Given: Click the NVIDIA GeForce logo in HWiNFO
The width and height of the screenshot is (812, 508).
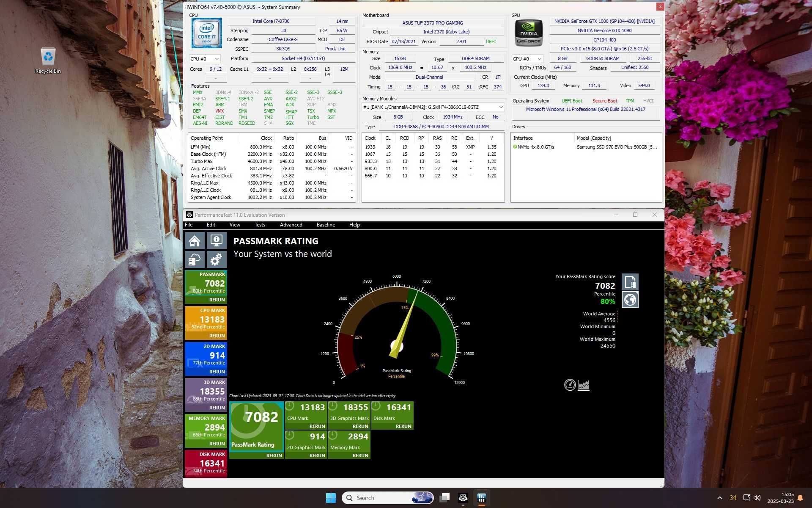Looking at the screenshot, I should coord(529,33).
